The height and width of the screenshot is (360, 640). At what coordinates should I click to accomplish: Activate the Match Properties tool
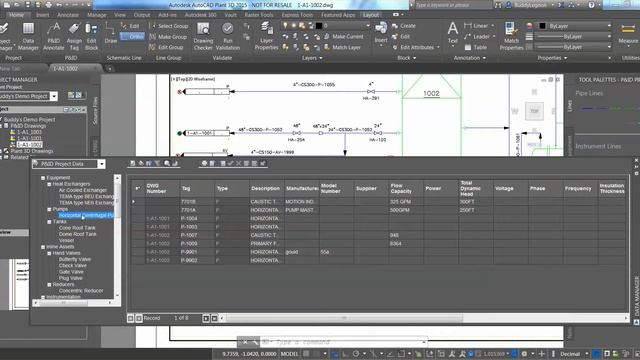(x=511, y=36)
